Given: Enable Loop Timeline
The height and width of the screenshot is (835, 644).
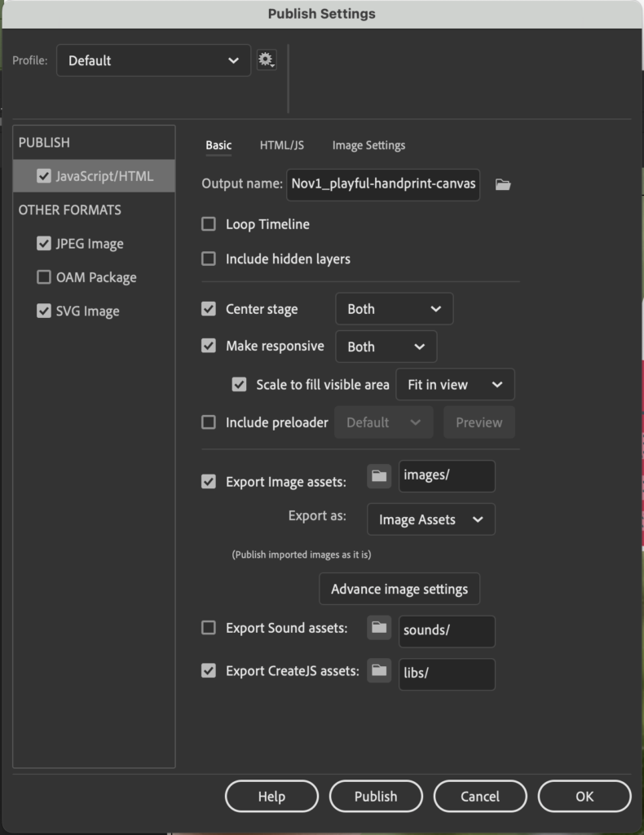Looking at the screenshot, I should tap(209, 223).
